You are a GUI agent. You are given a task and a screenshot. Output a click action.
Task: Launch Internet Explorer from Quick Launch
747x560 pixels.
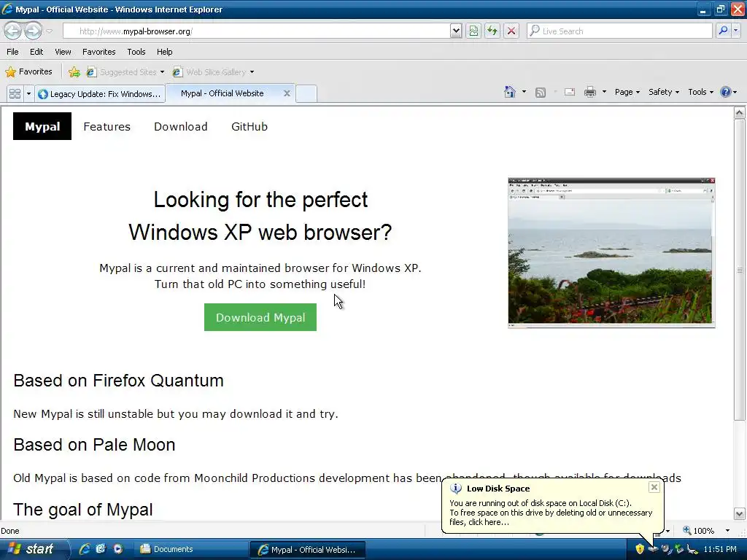point(85,549)
